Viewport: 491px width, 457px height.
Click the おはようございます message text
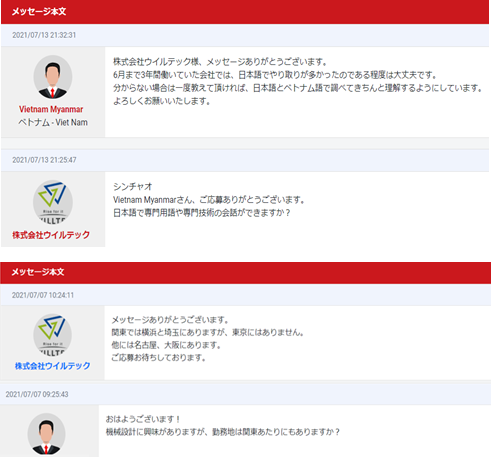click(143, 419)
